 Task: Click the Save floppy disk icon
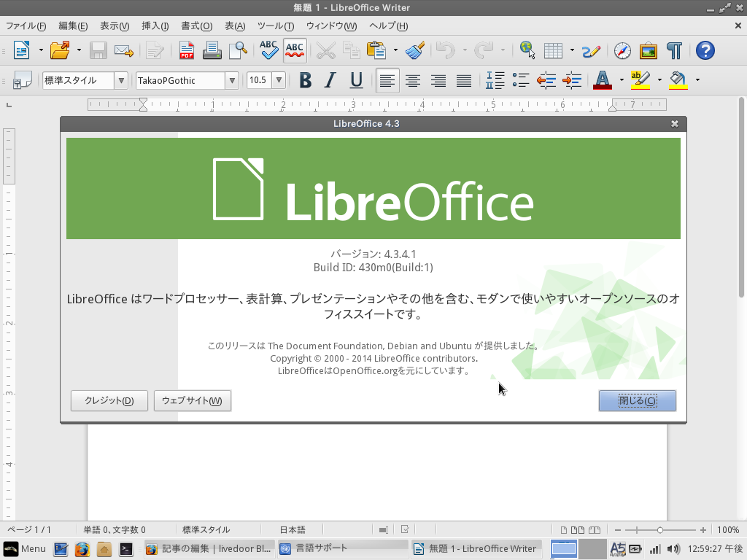98,50
